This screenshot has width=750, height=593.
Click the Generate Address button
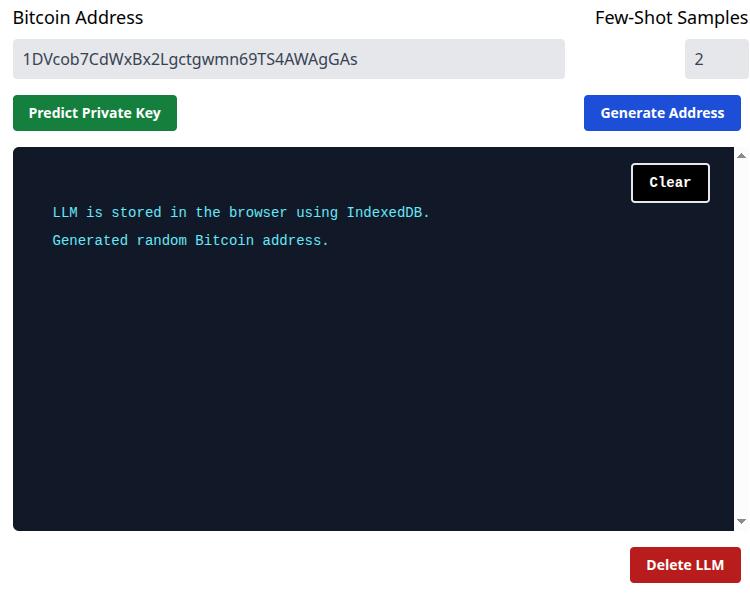662,113
